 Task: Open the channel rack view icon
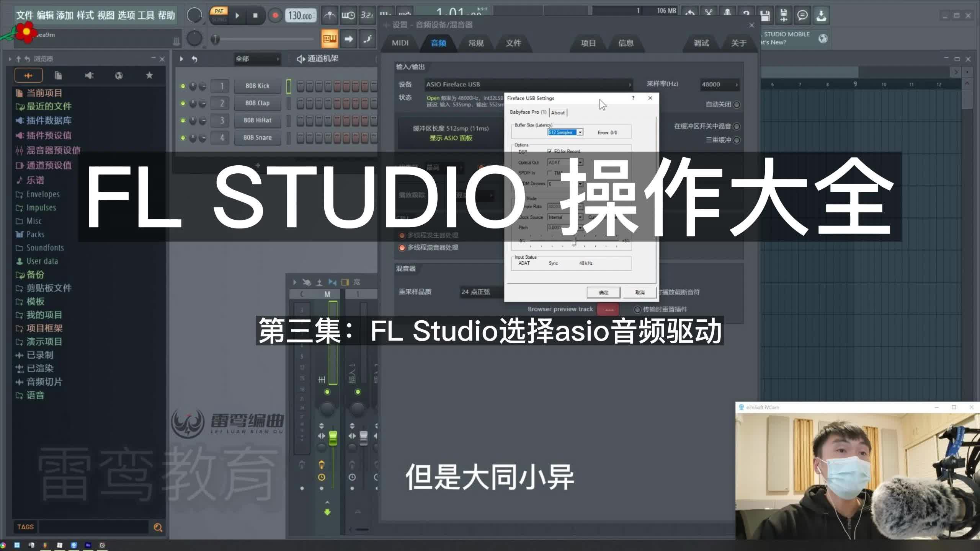click(329, 39)
